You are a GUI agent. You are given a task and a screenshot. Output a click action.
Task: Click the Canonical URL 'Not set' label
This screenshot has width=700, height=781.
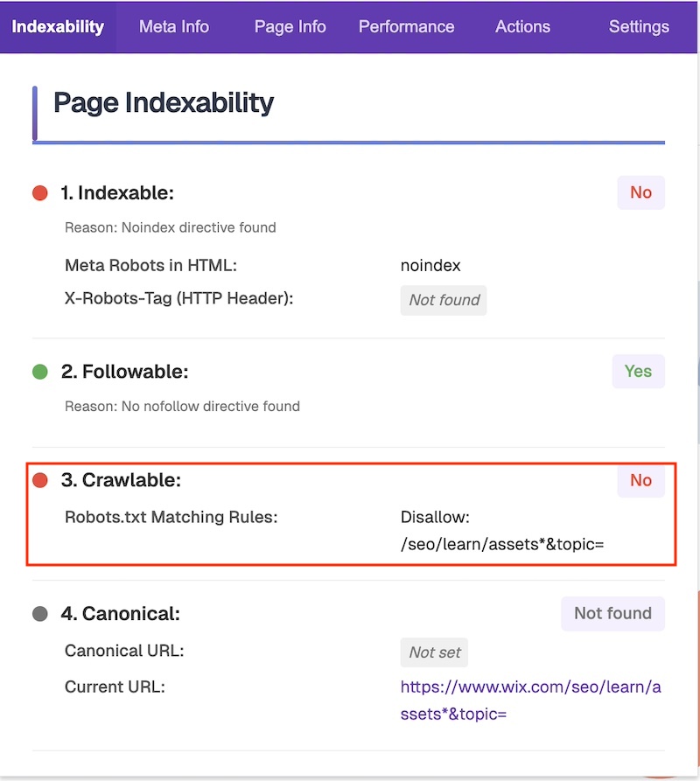click(434, 652)
